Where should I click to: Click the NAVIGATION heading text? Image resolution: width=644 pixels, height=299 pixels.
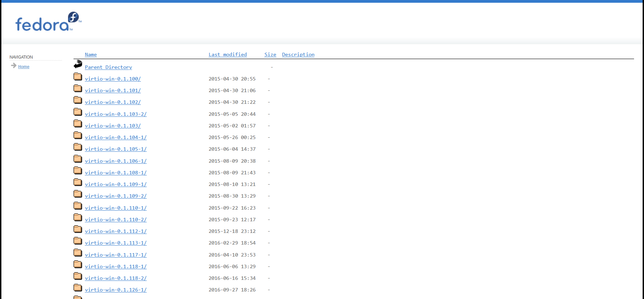click(21, 57)
